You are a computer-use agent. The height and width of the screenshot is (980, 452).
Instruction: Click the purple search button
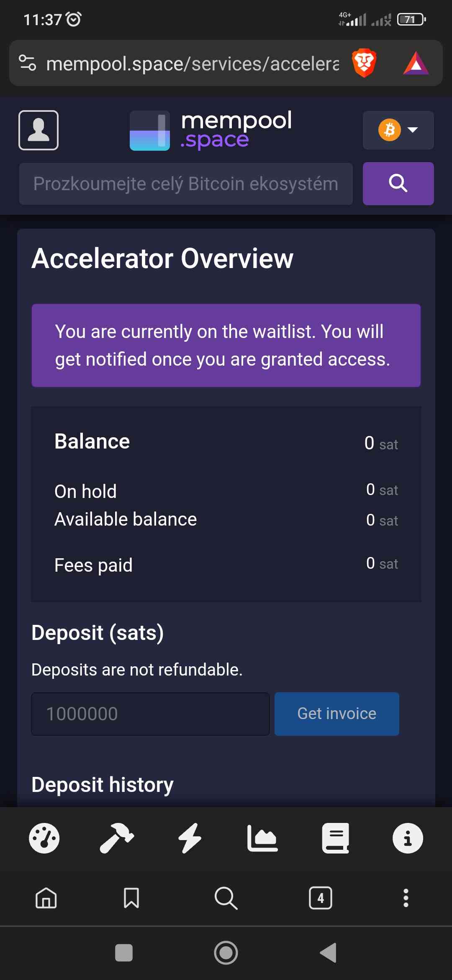click(x=398, y=183)
